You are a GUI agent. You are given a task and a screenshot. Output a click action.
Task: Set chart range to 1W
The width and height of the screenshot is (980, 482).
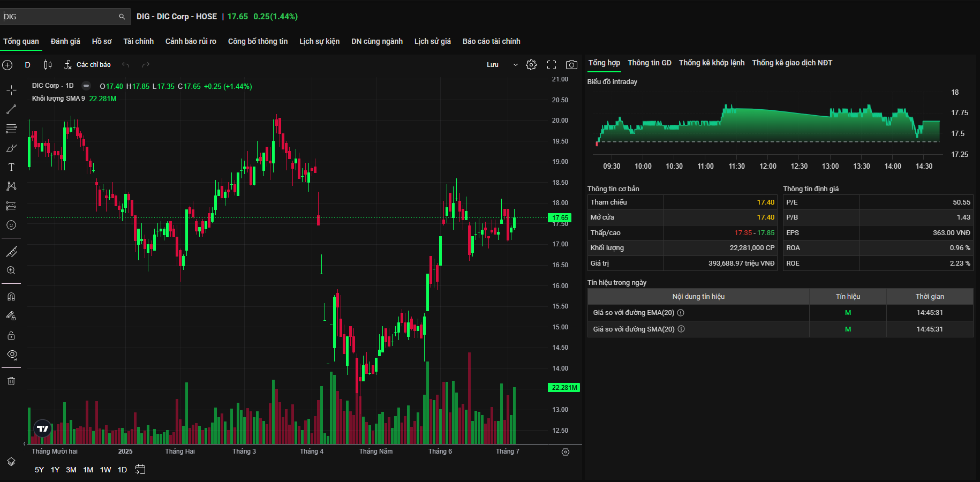pos(105,470)
